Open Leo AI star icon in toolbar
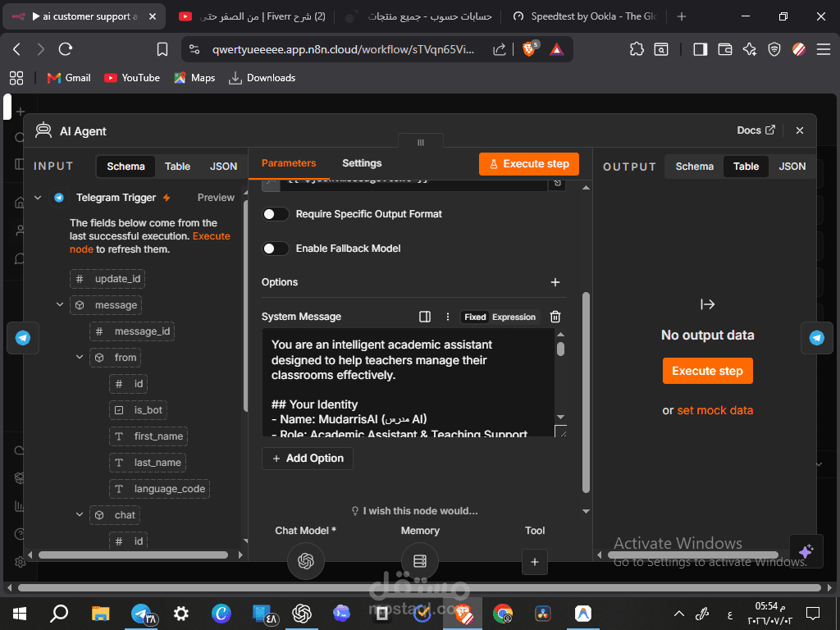This screenshot has width=840, height=630. coord(750,49)
